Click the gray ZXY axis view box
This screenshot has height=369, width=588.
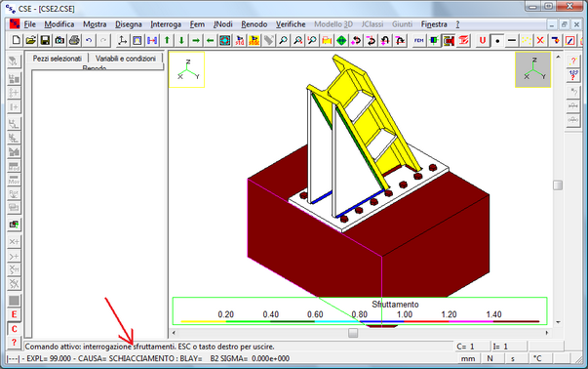tap(532, 70)
